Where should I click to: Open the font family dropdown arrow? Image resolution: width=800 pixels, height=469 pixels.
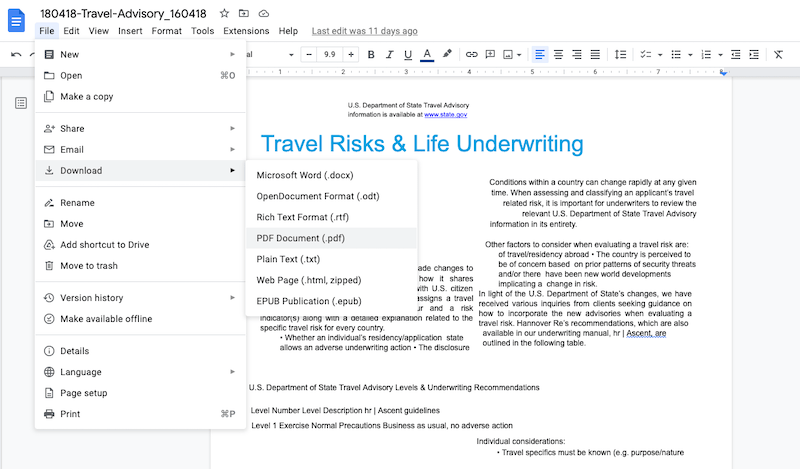(291, 55)
